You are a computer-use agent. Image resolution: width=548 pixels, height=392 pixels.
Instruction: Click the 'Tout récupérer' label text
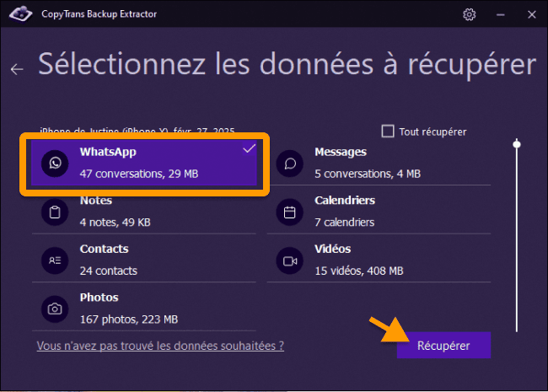point(432,132)
